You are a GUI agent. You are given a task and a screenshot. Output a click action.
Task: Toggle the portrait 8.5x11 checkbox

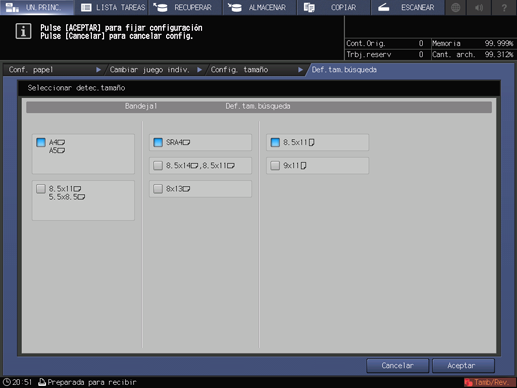pos(275,142)
